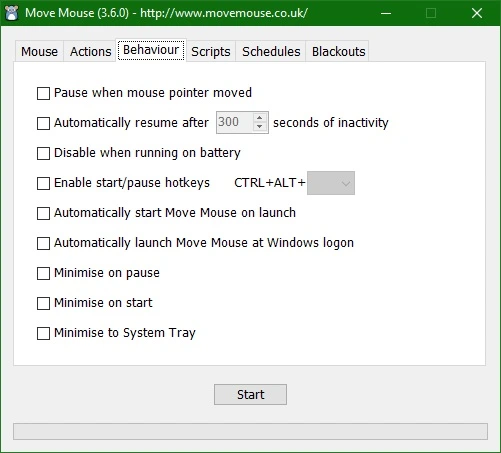Open the Schedules tab

click(271, 52)
